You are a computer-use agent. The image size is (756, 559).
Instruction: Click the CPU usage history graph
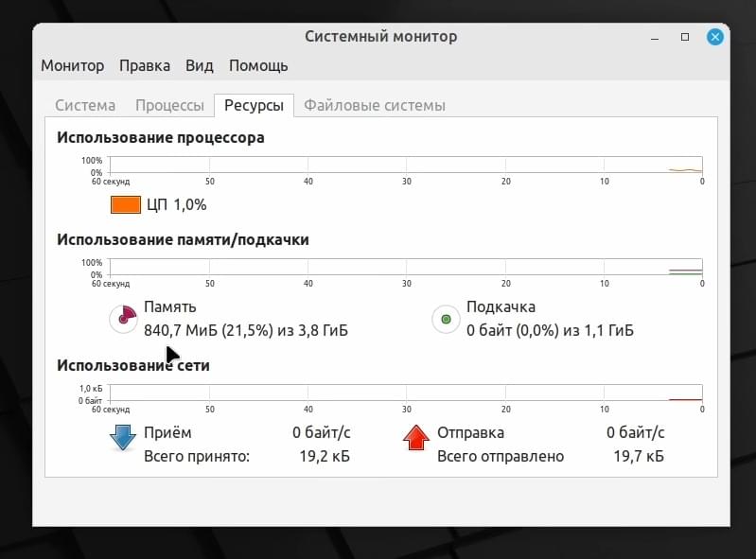coord(406,165)
